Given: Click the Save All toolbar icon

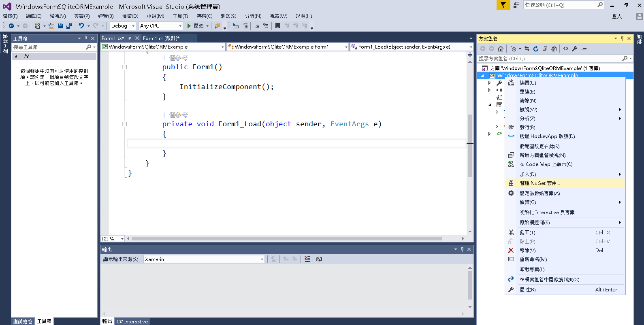Looking at the screenshot, I should point(69,26).
